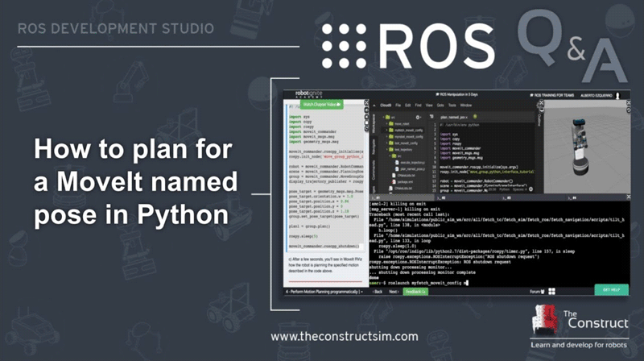Click the terminal command input line
The image size is (644, 361).
419,283
